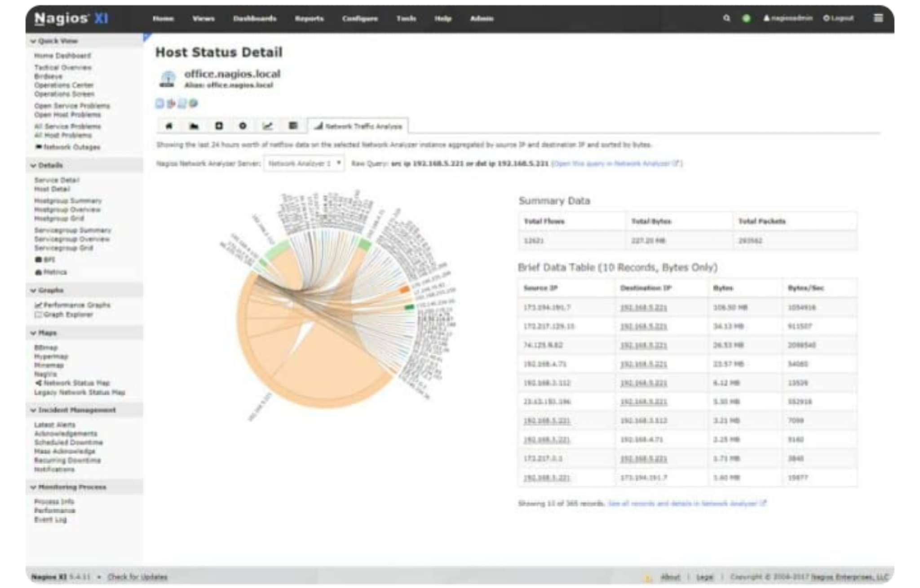Click the warning icon in the footer
Screen dimensions: 920x588
(647, 578)
